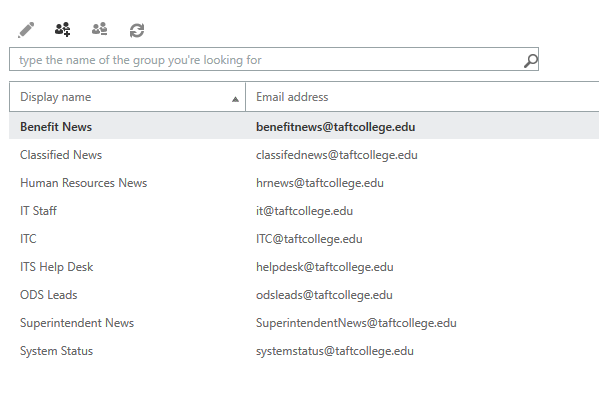Click the leave group icon with minus
Image resolution: width=607 pixels, height=410 pixels.
coord(99,29)
